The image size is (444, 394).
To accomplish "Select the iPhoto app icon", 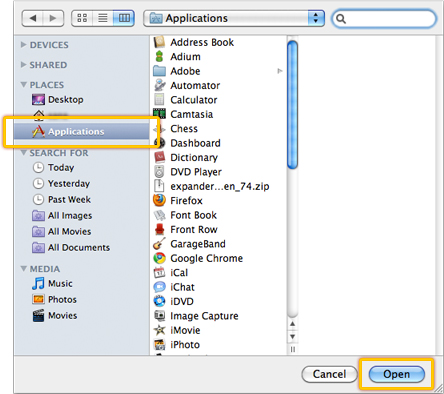I will (159, 344).
